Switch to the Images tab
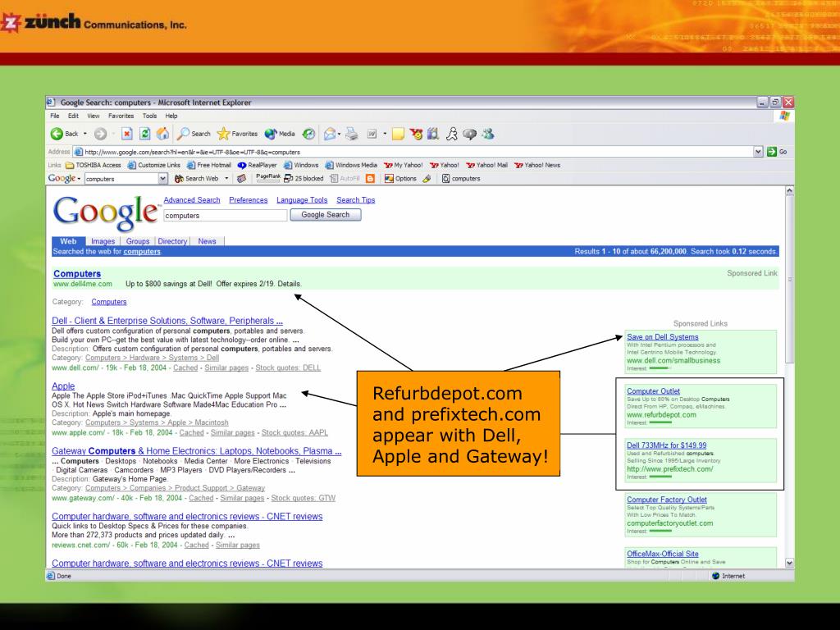840x630 pixels. tap(103, 241)
